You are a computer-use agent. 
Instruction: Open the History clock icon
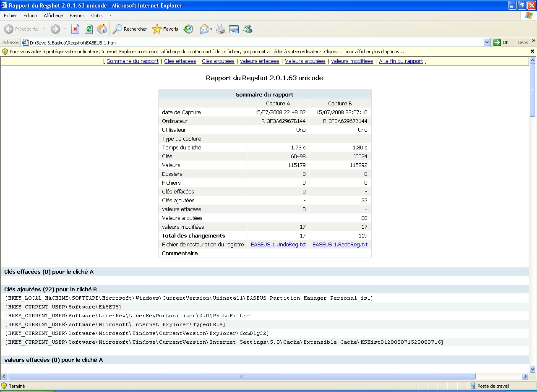click(x=188, y=29)
